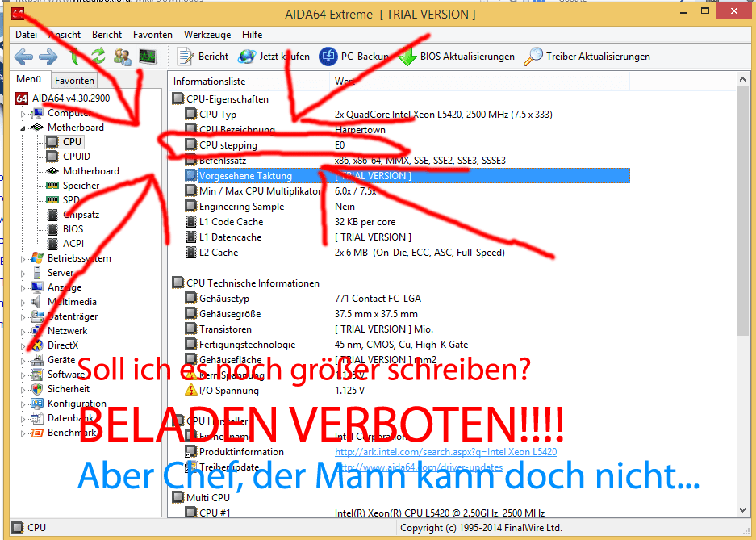
Task: Expand the Datenträger tree node
Action: click(23, 317)
